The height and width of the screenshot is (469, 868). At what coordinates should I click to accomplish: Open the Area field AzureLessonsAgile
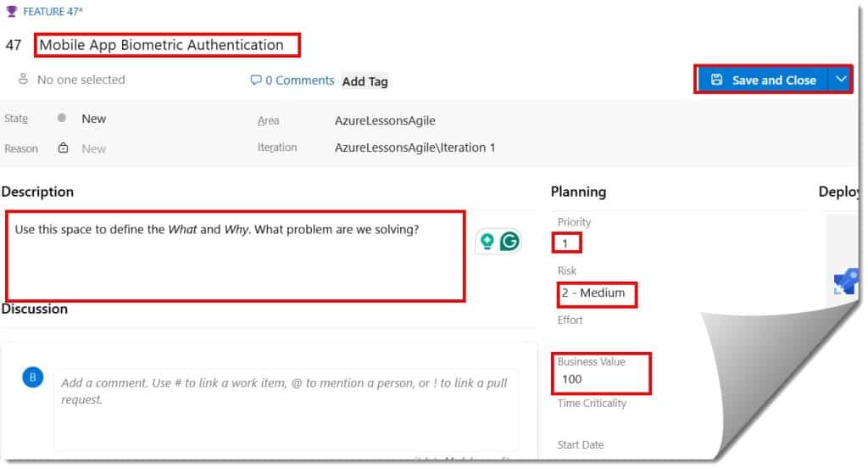point(385,120)
